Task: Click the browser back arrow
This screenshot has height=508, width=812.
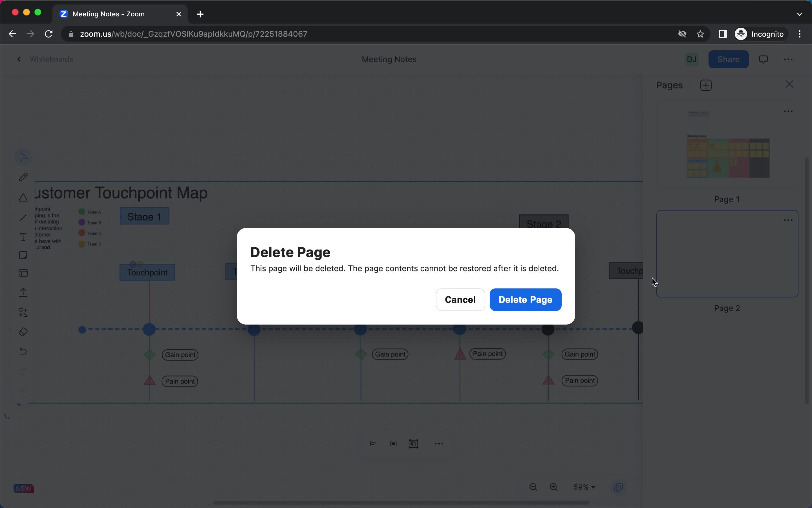Action: tap(12, 34)
